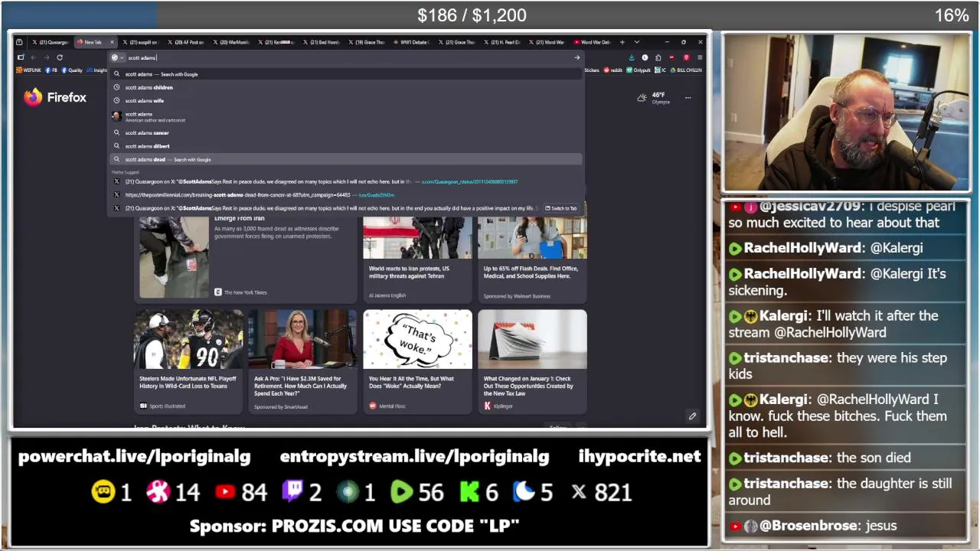
Task: Switch to the Quasargoon X tab
Action: click(x=51, y=42)
